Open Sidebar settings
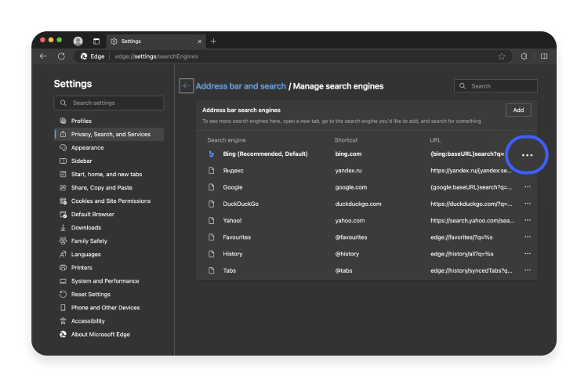588x387 pixels. [109, 161]
